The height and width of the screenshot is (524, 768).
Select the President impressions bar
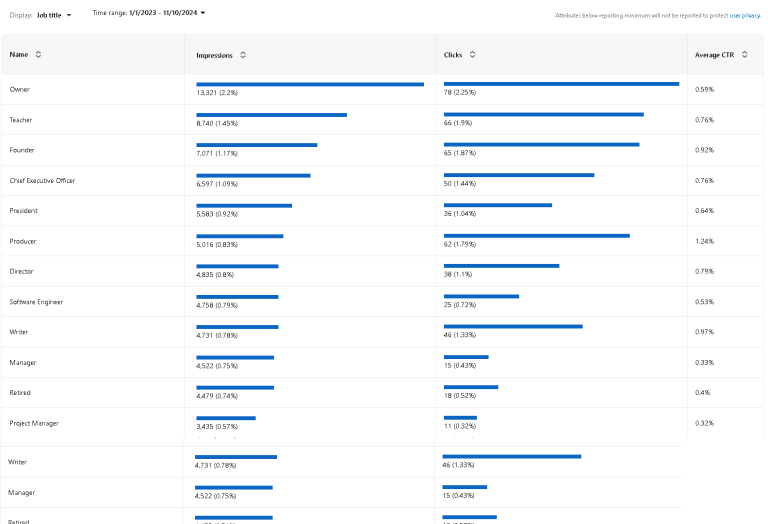[244, 206]
